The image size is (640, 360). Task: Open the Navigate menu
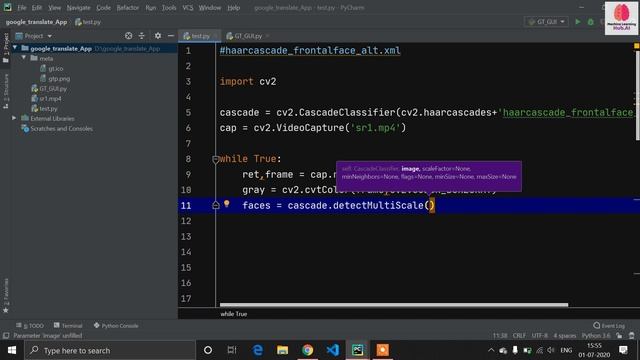(78, 8)
